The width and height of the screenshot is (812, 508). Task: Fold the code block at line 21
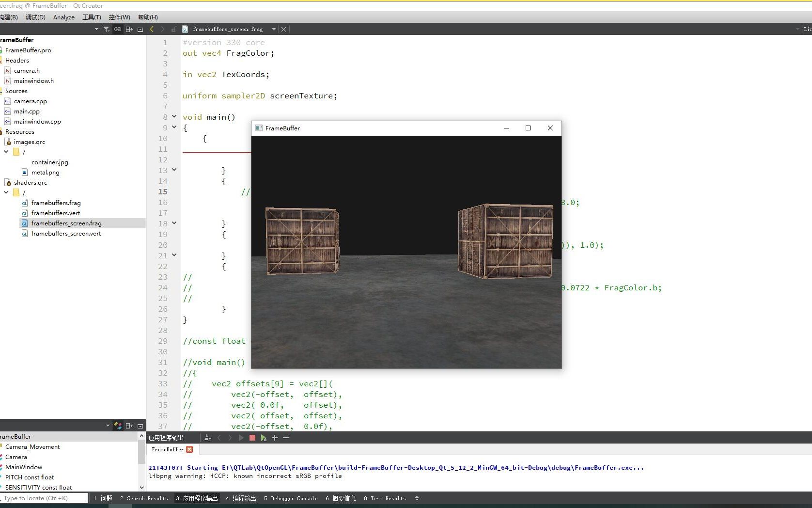174,255
